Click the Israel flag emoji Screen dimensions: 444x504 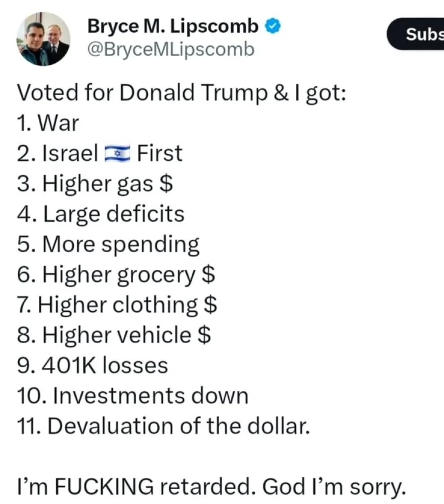point(117,153)
